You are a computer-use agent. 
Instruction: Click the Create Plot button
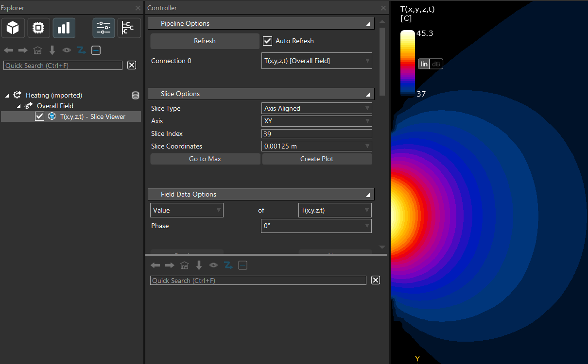317,159
